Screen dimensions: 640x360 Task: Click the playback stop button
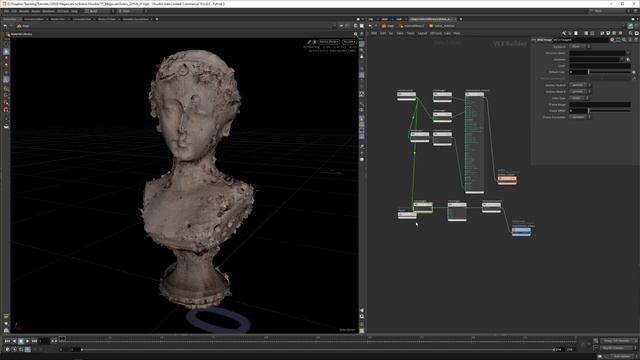[x=21, y=341]
